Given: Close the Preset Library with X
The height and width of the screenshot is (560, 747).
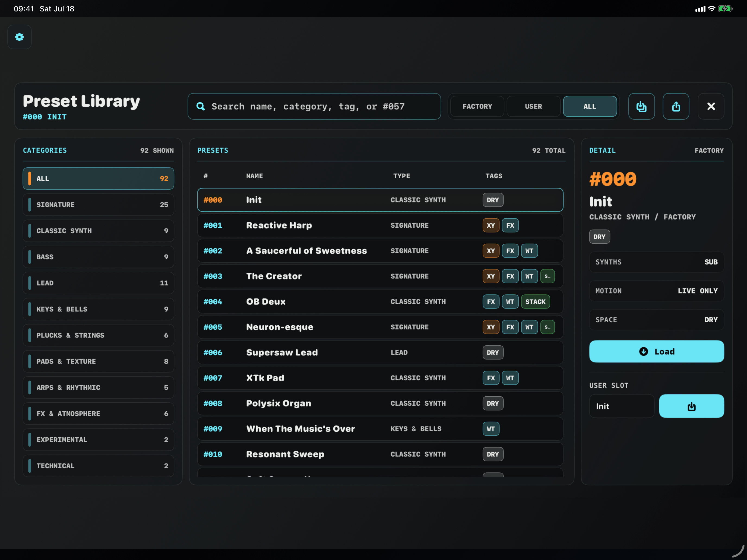Looking at the screenshot, I should tap(711, 106).
